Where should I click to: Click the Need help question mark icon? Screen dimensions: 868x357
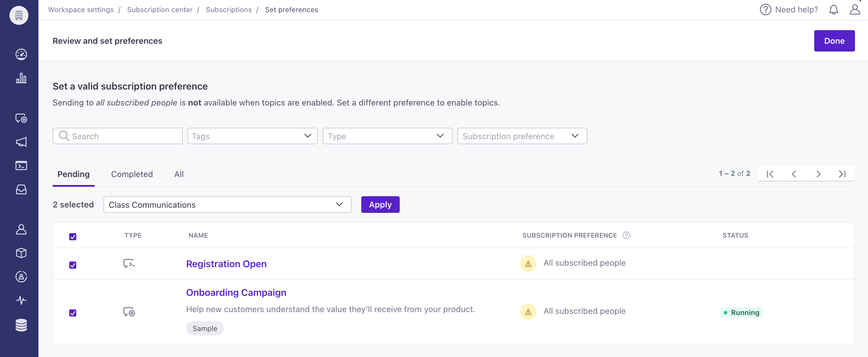[x=765, y=9]
